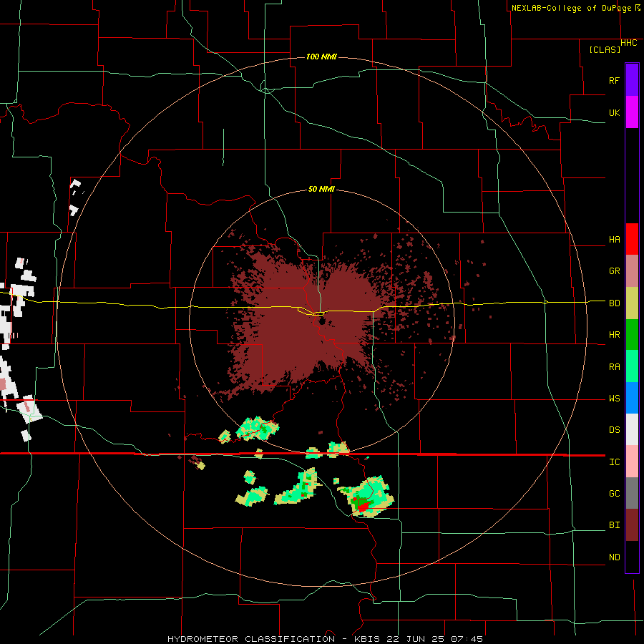This screenshot has height=644, width=644.
Task: Click the HYDROMETEOR CLASSIFICATION title text
Action: [251, 639]
